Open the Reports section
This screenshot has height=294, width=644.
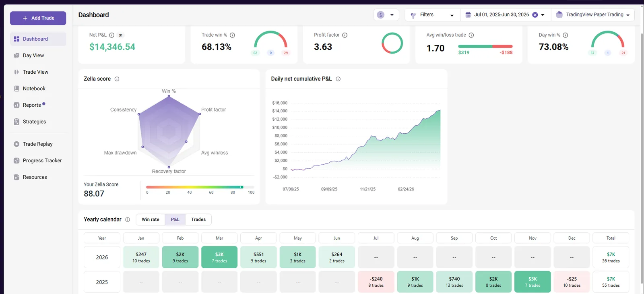point(38,105)
